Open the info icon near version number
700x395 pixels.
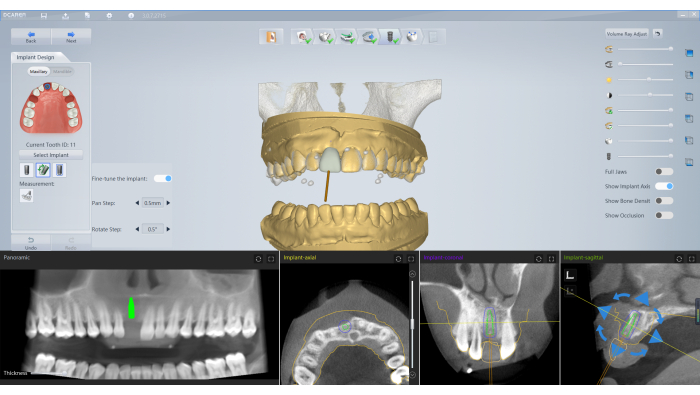pyautogui.click(x=131, y=16)
